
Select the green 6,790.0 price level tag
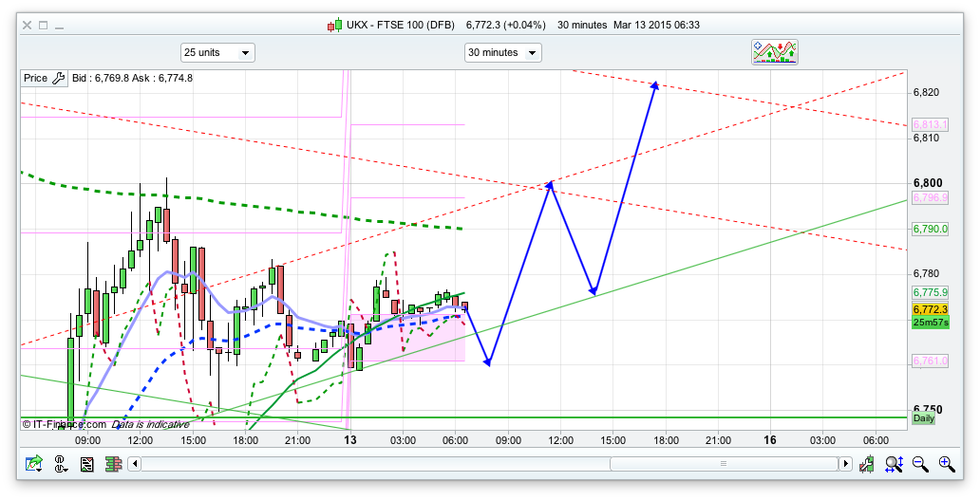[929, 229]
